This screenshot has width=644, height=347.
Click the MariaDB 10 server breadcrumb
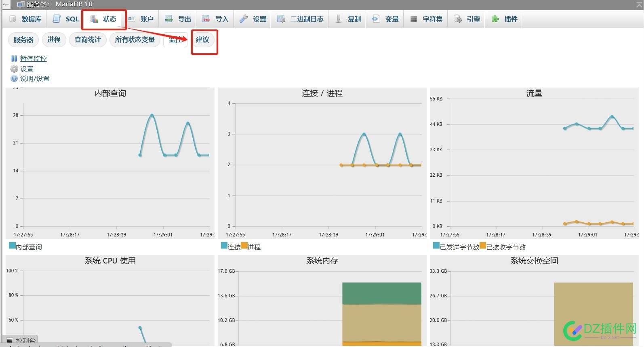[x=74, y=4]
